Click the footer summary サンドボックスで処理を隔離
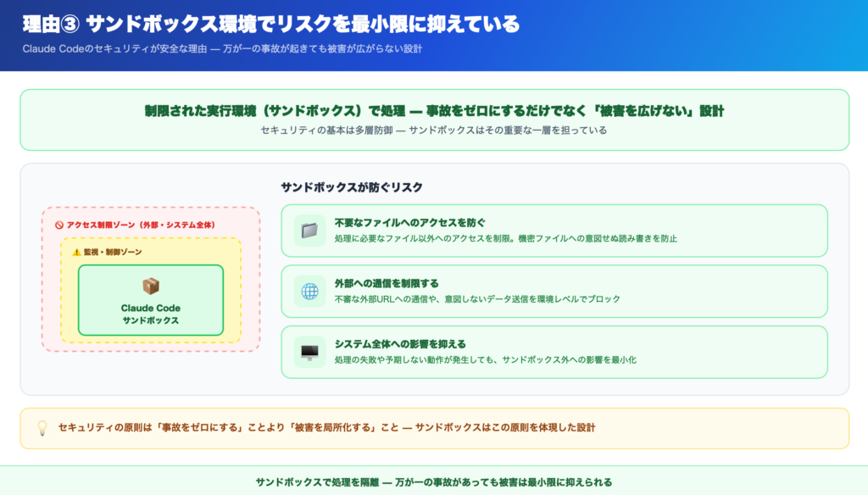 click(434, 481)
